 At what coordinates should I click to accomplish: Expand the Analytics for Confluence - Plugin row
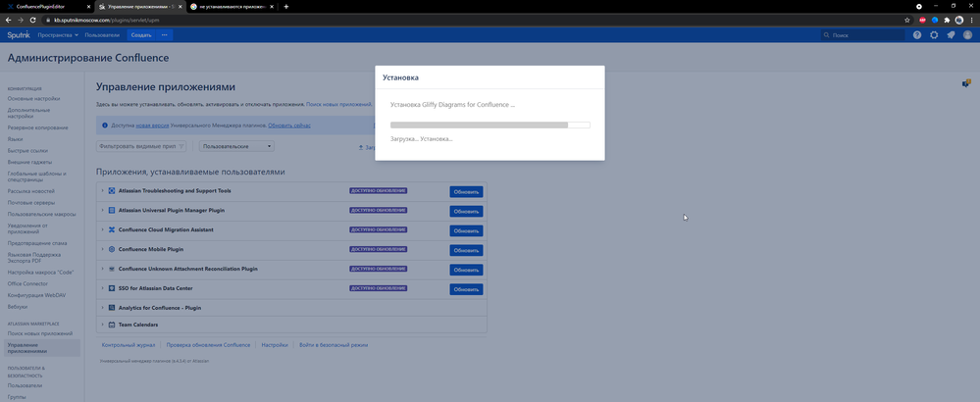click(102, 308)
